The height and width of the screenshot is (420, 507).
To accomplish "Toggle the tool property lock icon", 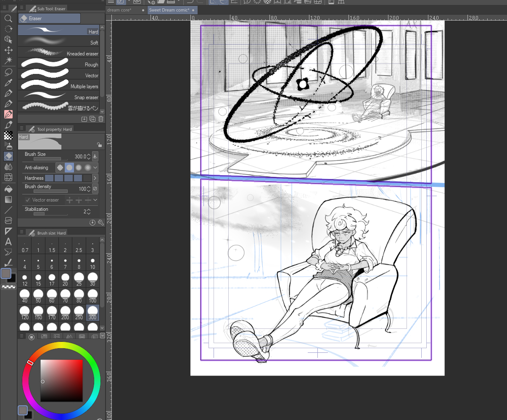I will tap(99, 144).
